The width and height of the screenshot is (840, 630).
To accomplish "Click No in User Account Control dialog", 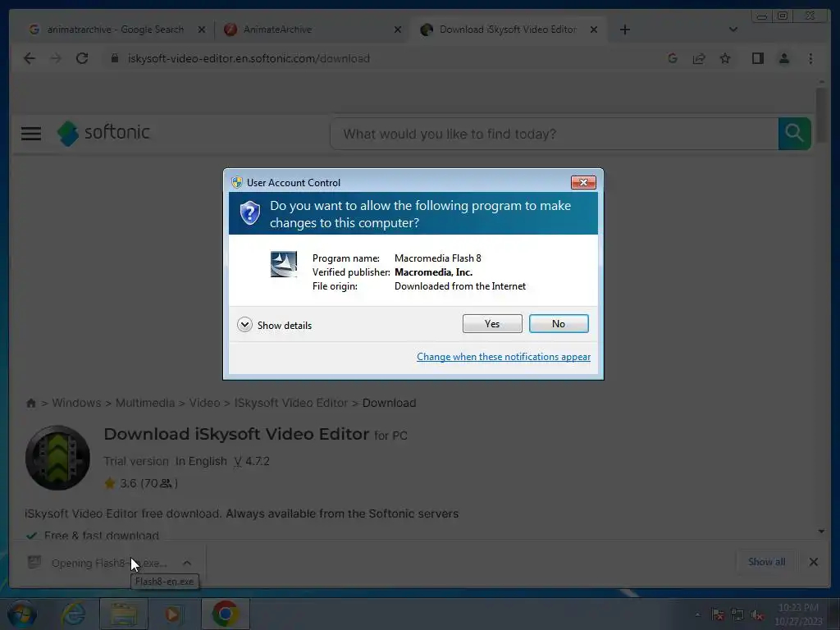I will click(558, 323).
